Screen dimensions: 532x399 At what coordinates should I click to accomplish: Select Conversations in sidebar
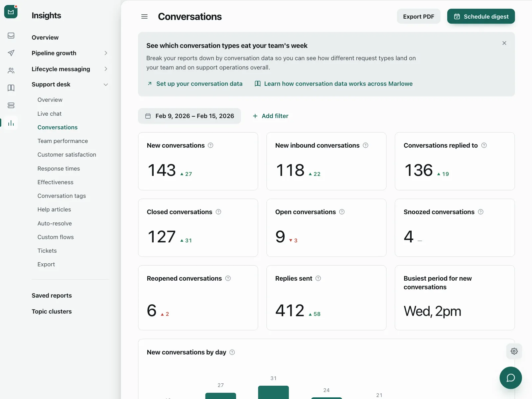pyautogui.click(x=58, y=127)
